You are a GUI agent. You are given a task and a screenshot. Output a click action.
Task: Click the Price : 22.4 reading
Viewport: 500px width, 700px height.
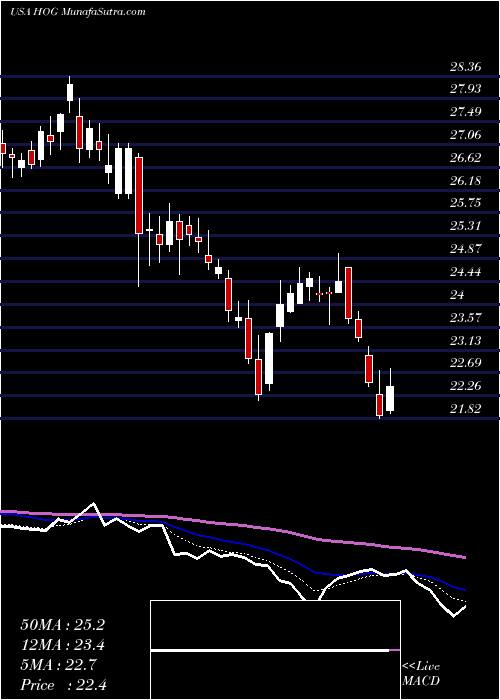[62, 685]
